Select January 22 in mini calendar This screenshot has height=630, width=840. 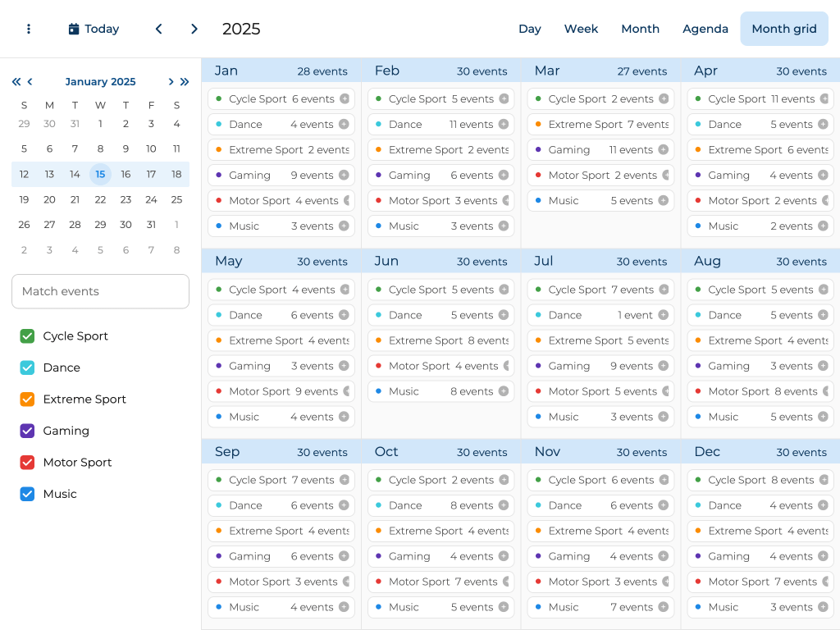pos(100,199)
